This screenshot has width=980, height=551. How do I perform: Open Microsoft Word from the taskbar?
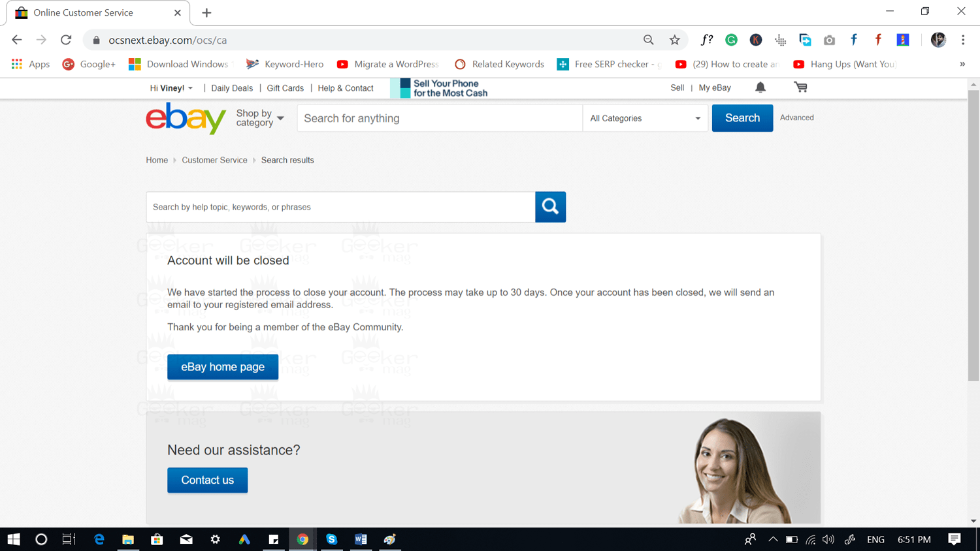[x=360, y=539]
